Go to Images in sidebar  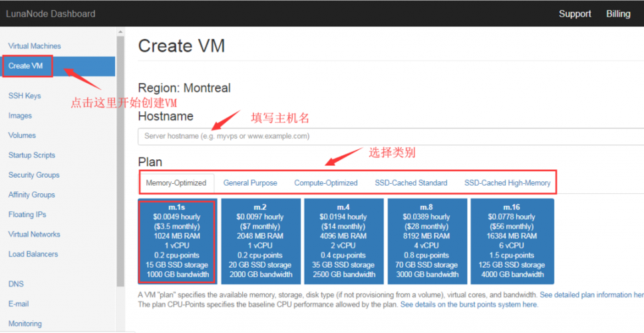(x=20, y=115)
